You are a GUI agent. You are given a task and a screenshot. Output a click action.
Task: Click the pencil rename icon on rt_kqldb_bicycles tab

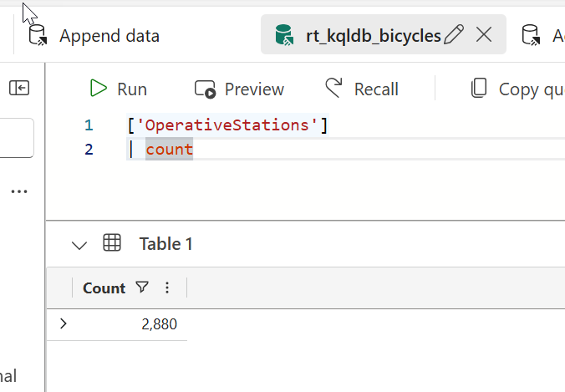[x=454, y=34]
